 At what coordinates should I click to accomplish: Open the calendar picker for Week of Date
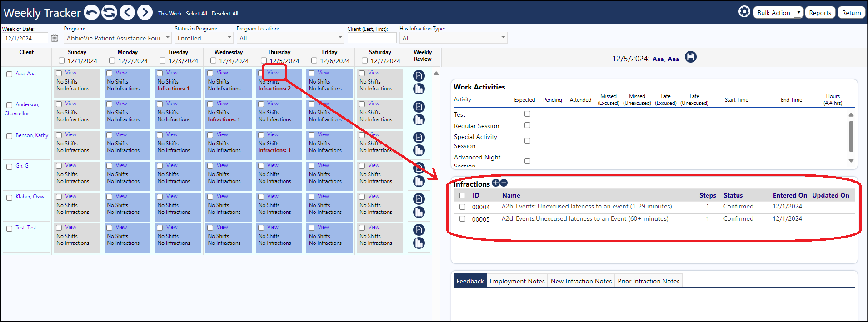55,38
